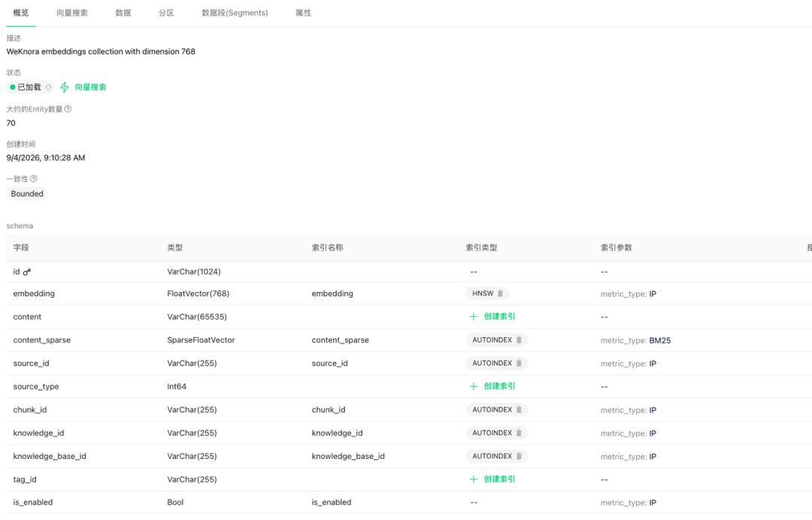Viewport: 812px width, 520px height.
Task: Open the 数据段(Segments) tab
Action: point(235,13)
